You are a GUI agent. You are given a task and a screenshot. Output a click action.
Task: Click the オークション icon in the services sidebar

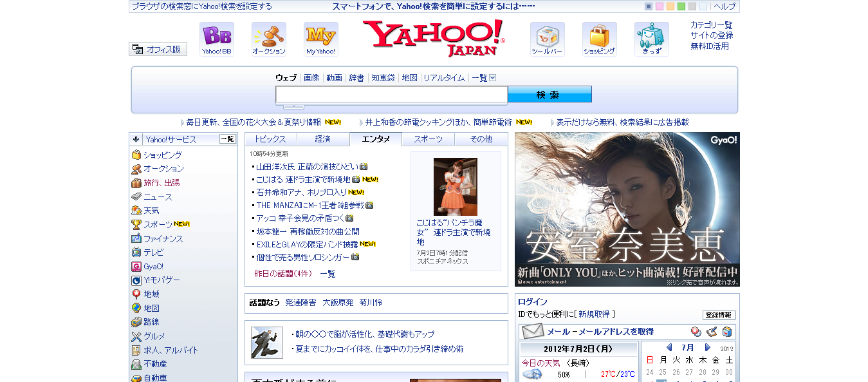coord(136,169)
